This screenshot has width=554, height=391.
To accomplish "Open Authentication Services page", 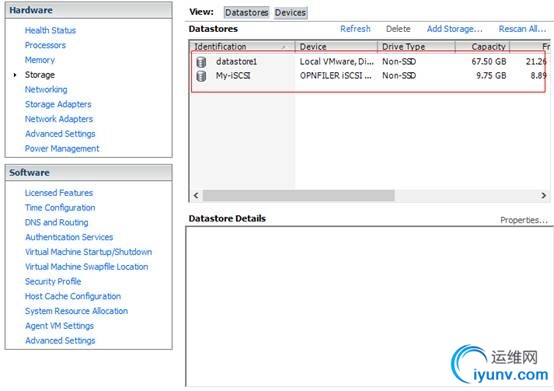I will (x=69, y=237).
